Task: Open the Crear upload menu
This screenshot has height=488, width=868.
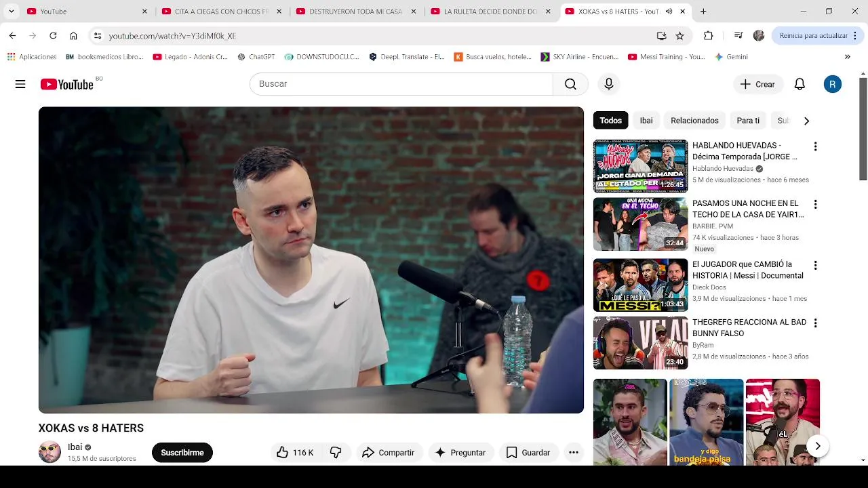Action: coord(757,84)
